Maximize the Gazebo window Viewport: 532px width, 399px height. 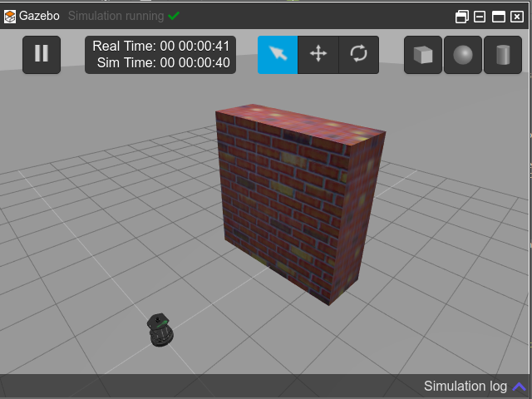pos(499,17)
